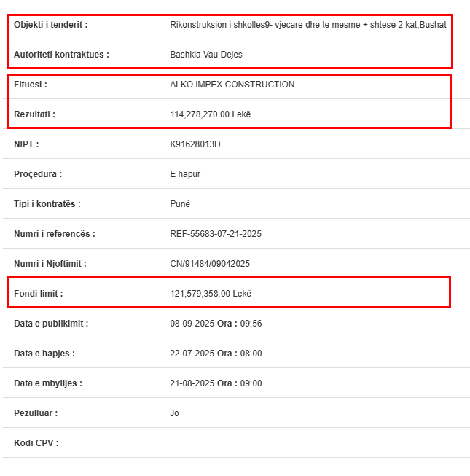470x476 pixels.
Task: Click the contract type value Punë
Action: tap(180, 204)
